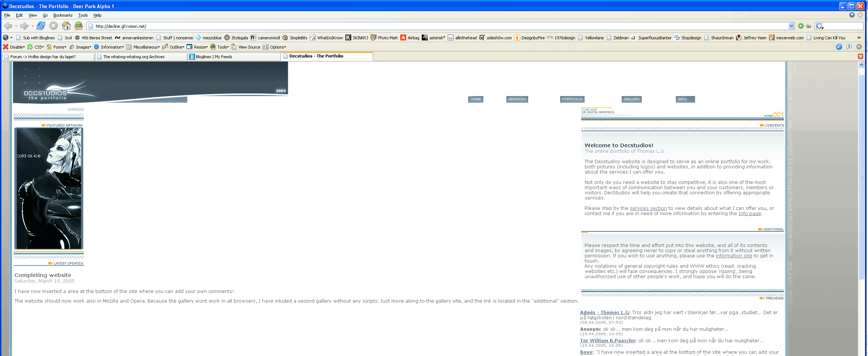
Task: Open the Photo Matt bookmark
Action: coord(384,38)
